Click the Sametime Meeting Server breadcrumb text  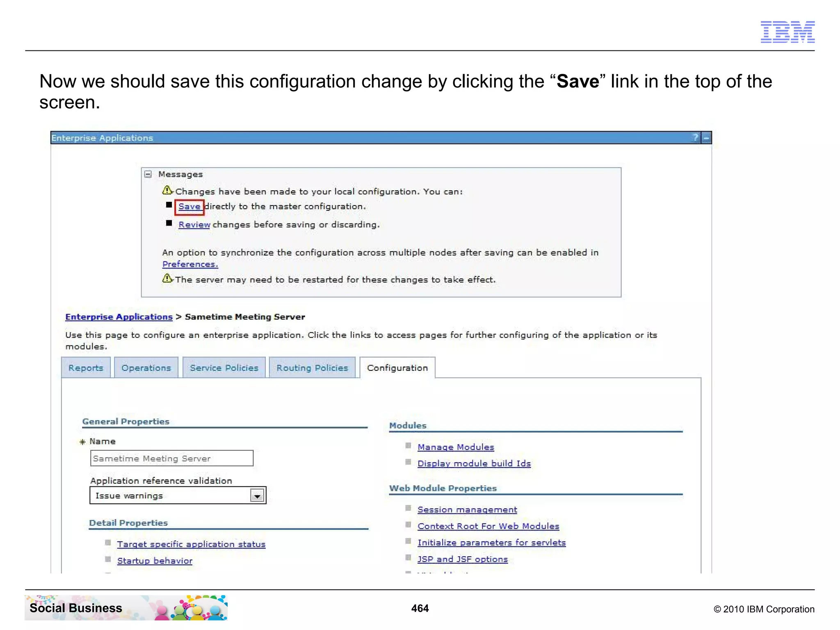[245, 317]
